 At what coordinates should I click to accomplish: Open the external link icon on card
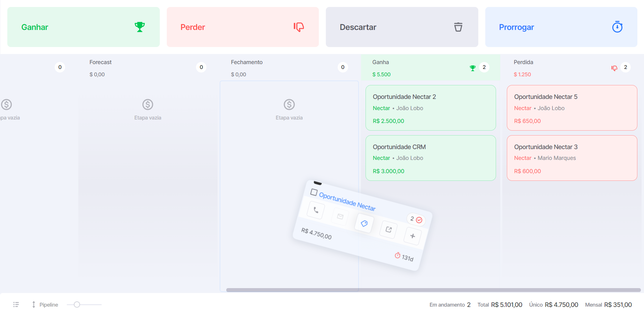click(388, 230)
